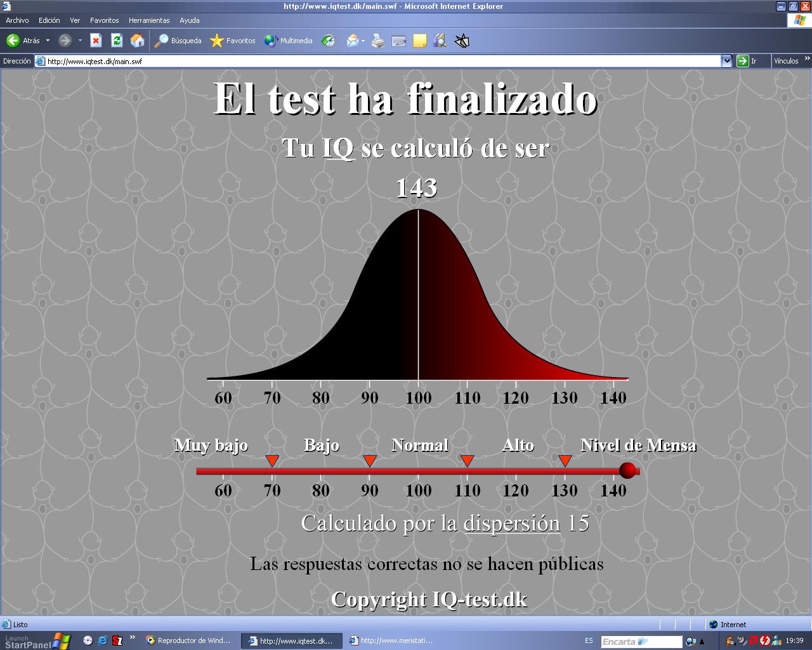Click the Normal label
This screenshot has width=812, height=650.
420,445
